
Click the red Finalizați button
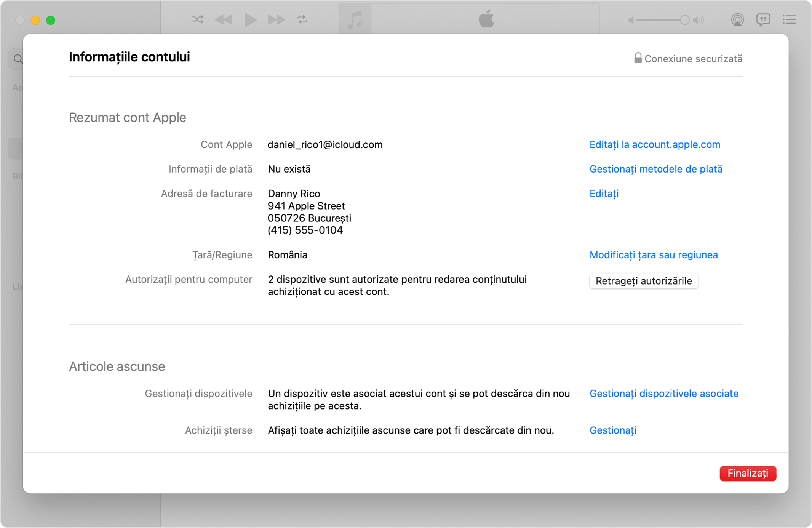(x=748, y=473)
